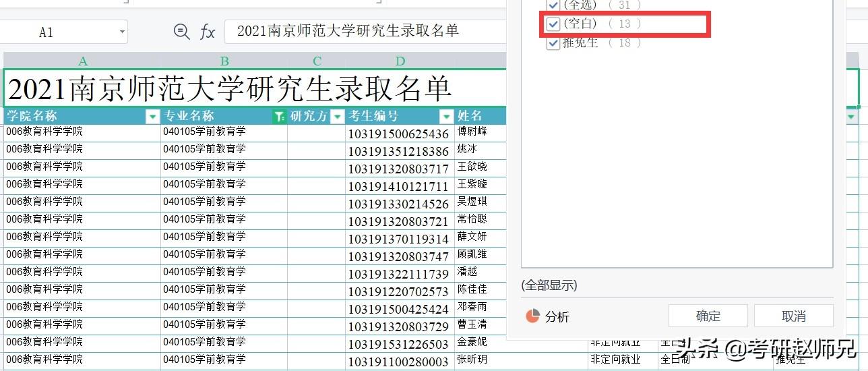
Task: Select cell with ID 103191500425424
Action: [400, 309]
